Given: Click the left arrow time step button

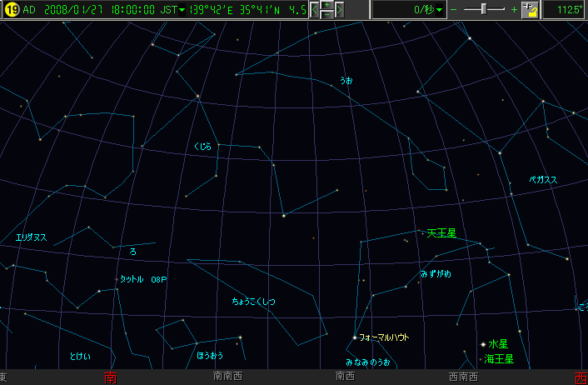Looking at the screenshot, I should coord(314,10).
